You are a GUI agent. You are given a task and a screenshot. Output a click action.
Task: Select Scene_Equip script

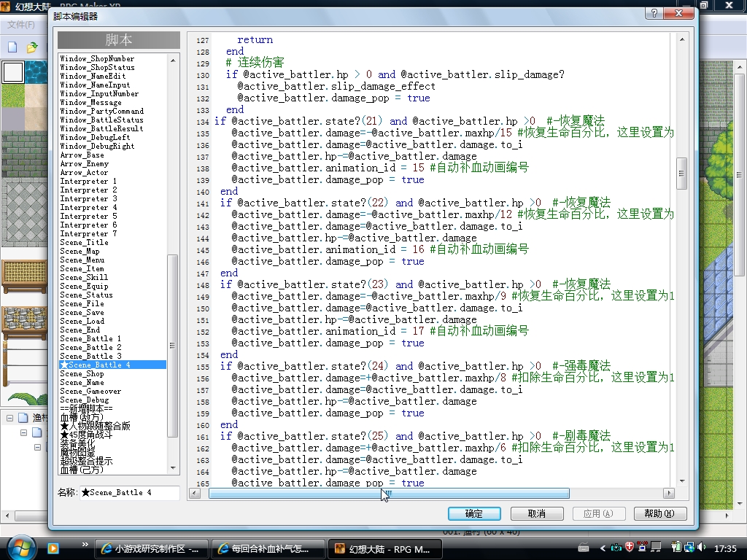point(85,286)
